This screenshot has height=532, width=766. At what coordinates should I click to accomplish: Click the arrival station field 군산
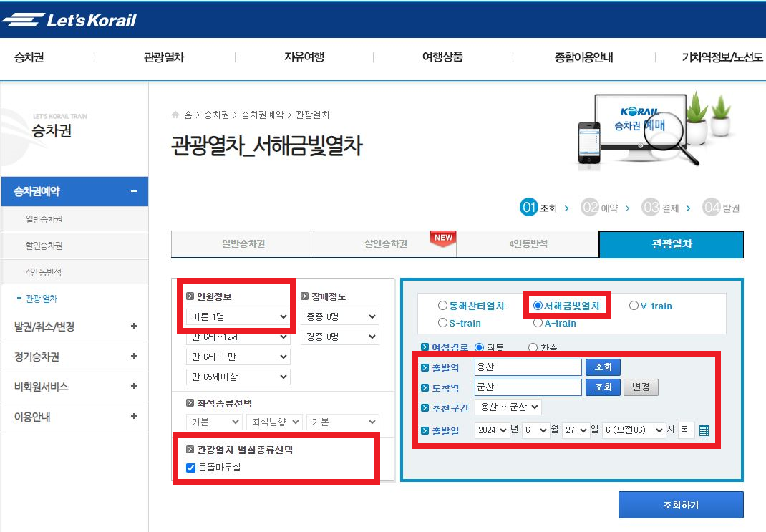pyautogui.click(x=528, y=387)
